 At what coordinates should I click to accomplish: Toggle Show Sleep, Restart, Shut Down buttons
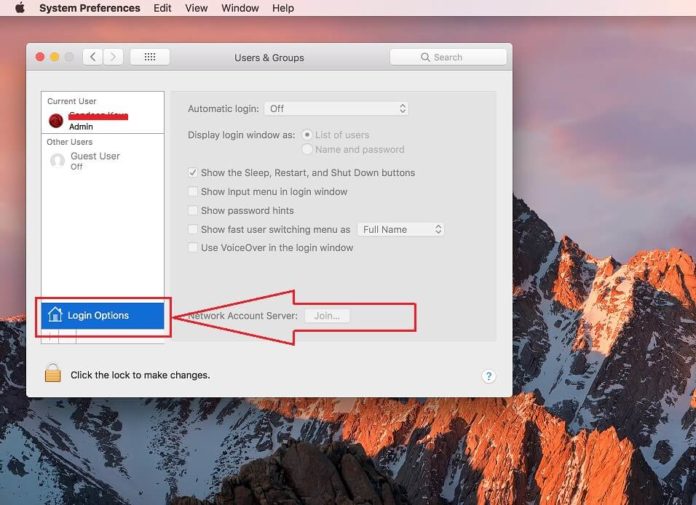point(193,172)
